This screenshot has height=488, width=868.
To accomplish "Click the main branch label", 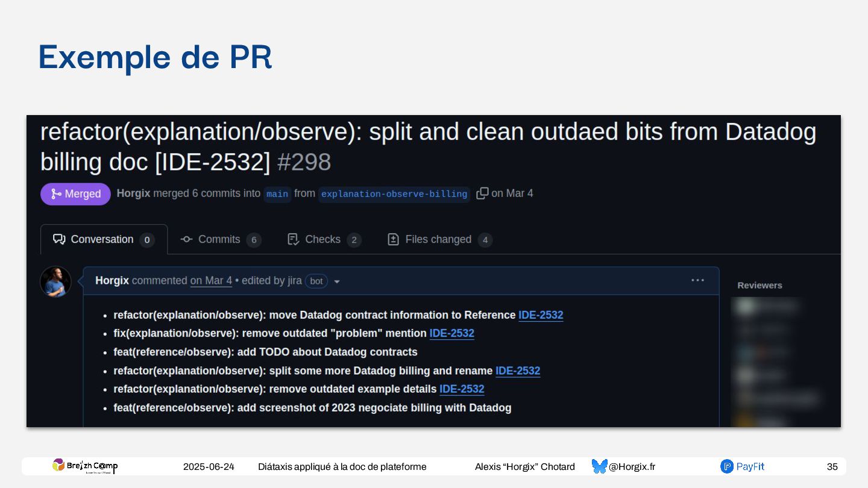I will tap(277, 194).
